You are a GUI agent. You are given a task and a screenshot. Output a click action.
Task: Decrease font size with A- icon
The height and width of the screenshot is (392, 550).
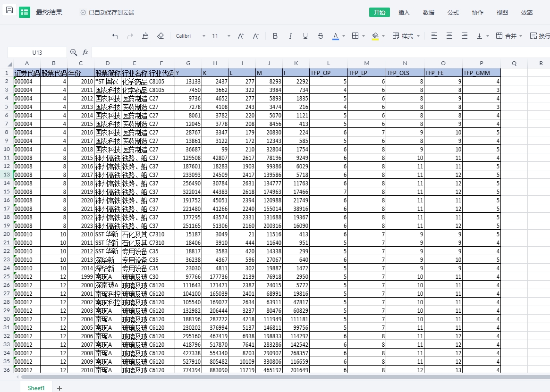256,36
